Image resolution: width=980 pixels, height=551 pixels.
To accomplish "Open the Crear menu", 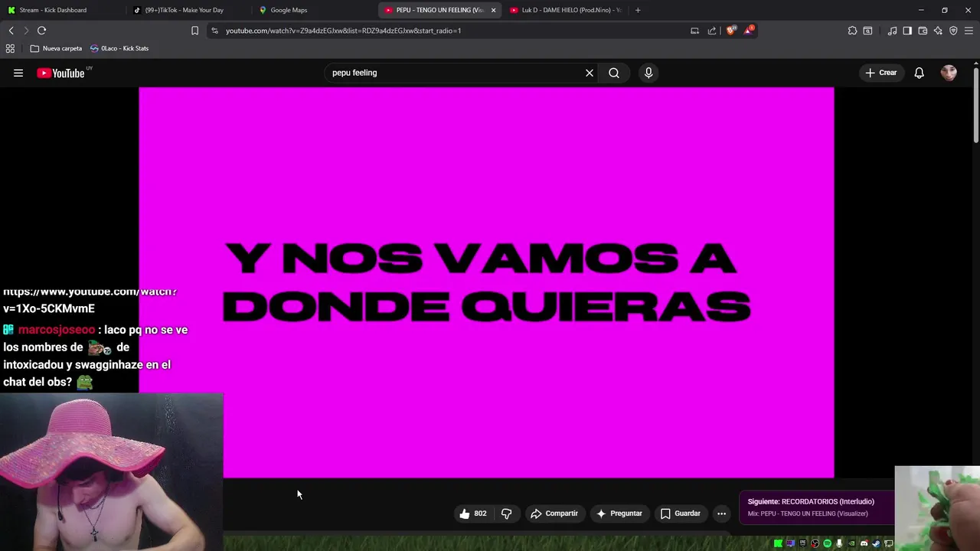I will [x=881, y=73].
